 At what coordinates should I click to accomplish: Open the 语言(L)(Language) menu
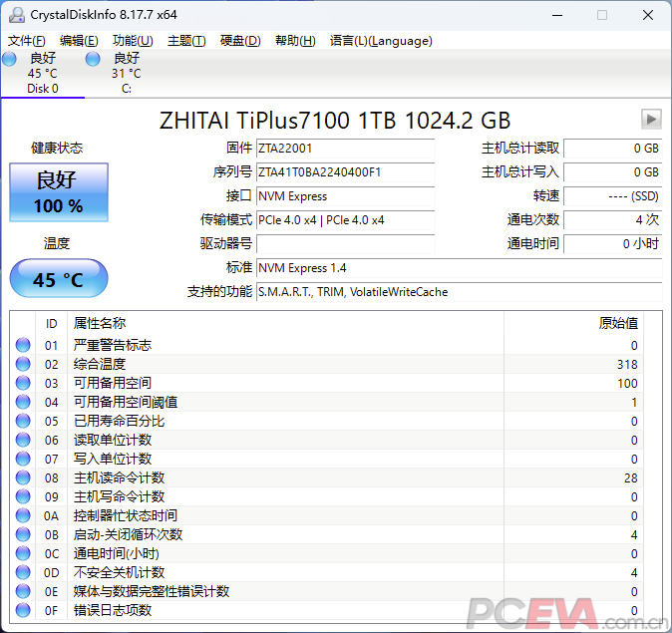[381, 41]
